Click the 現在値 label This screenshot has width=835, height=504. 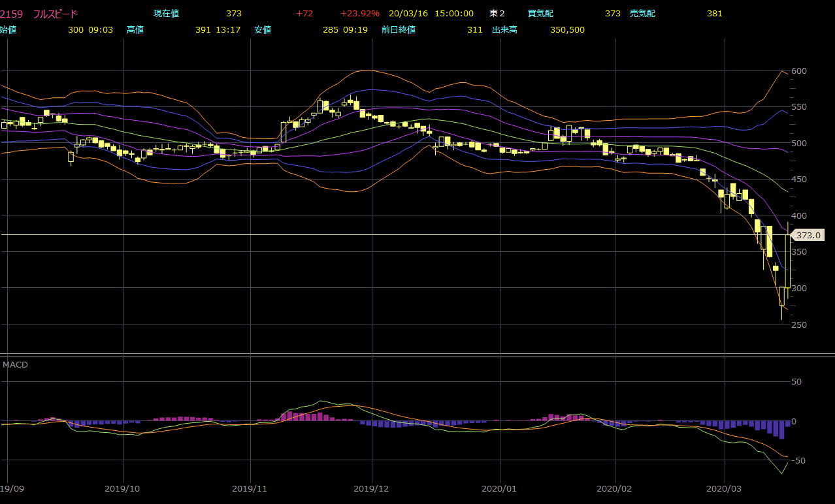point(166,13)
